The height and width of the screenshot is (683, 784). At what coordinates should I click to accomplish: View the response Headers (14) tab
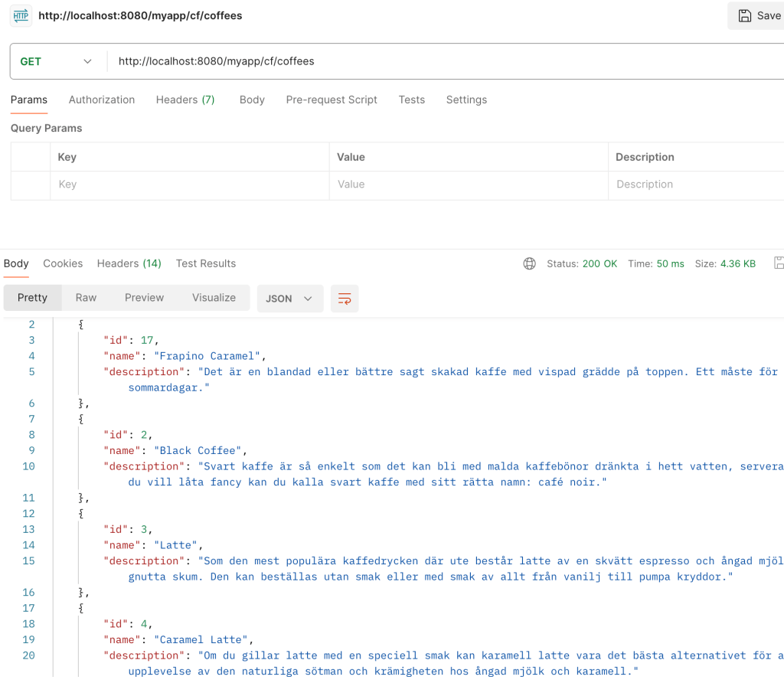[x=129, y=263]
